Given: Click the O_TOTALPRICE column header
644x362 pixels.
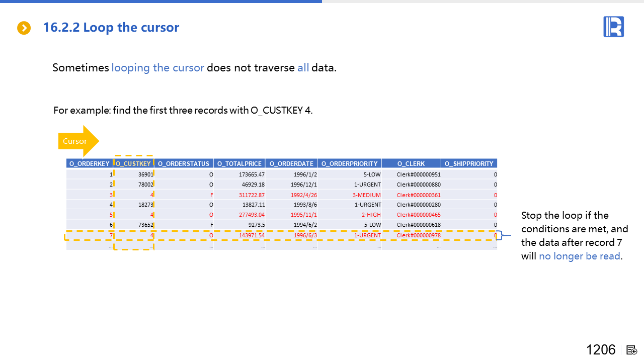Looking at the screenshot, I should 239,163.
